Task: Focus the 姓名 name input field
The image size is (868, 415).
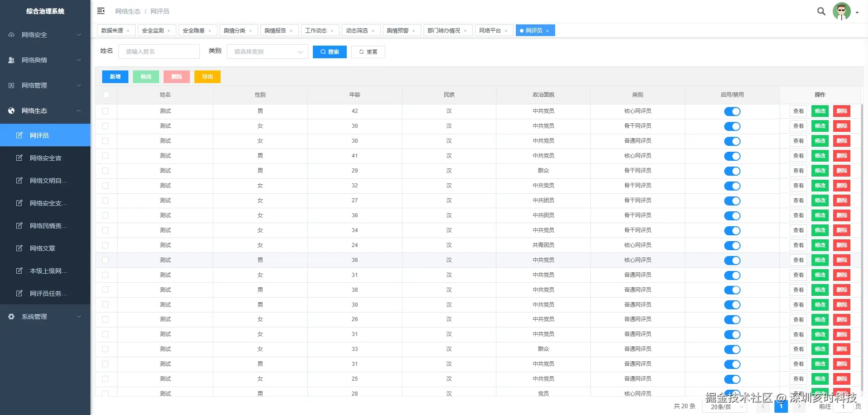Action: coord(159,51)
